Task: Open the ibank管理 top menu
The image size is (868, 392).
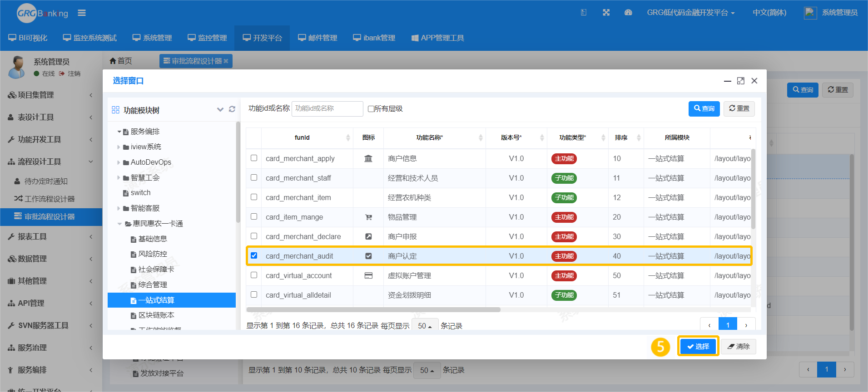Action: click(x=374, y=38)
